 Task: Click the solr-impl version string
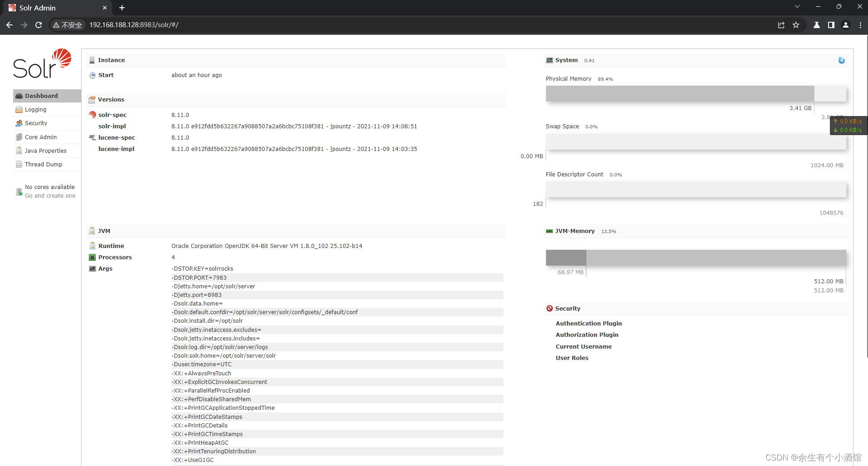294,126
